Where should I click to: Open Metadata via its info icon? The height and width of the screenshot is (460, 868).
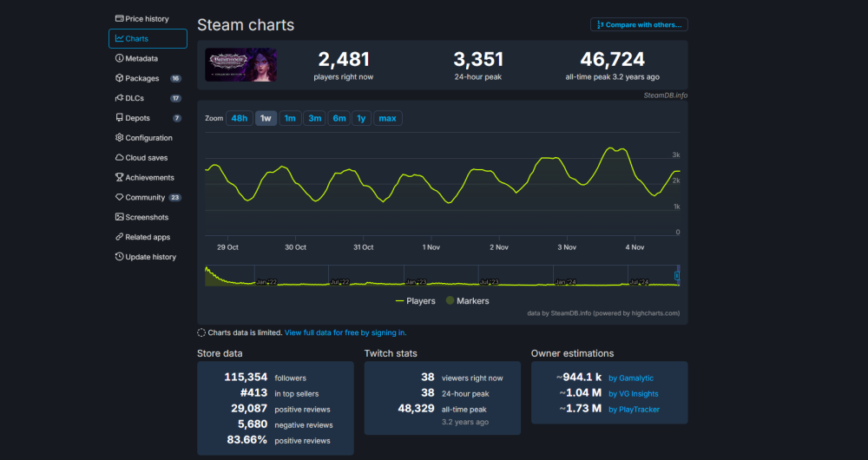coord(119,58)
